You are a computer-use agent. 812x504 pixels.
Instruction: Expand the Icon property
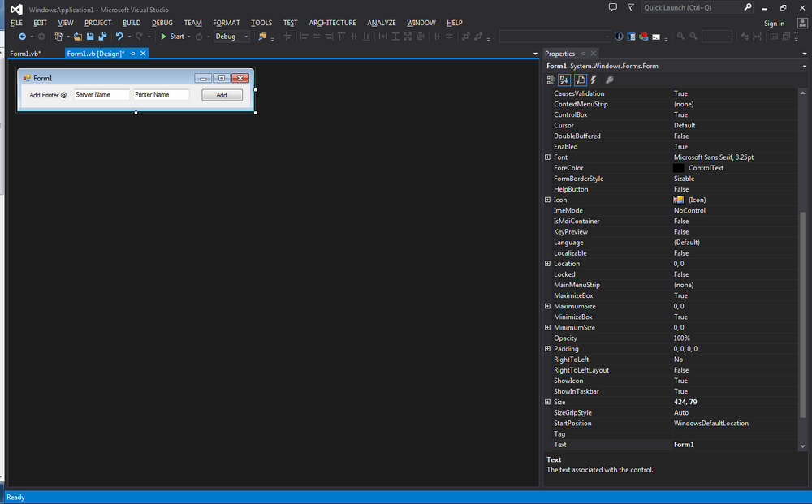click(x=547, y=200)
